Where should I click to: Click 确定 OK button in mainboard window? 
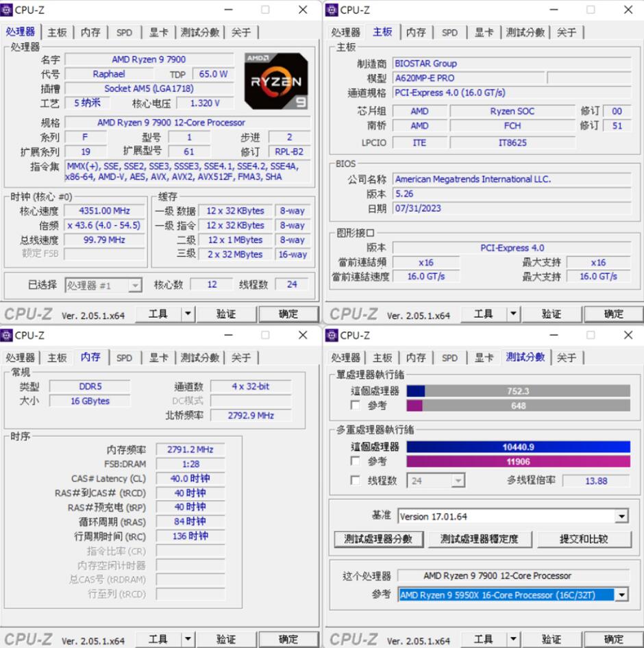[x=613, y=314]
